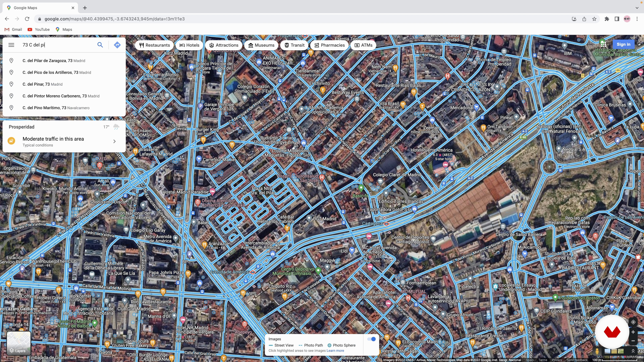Open the Chrome side panel icon

click(617, 19)
